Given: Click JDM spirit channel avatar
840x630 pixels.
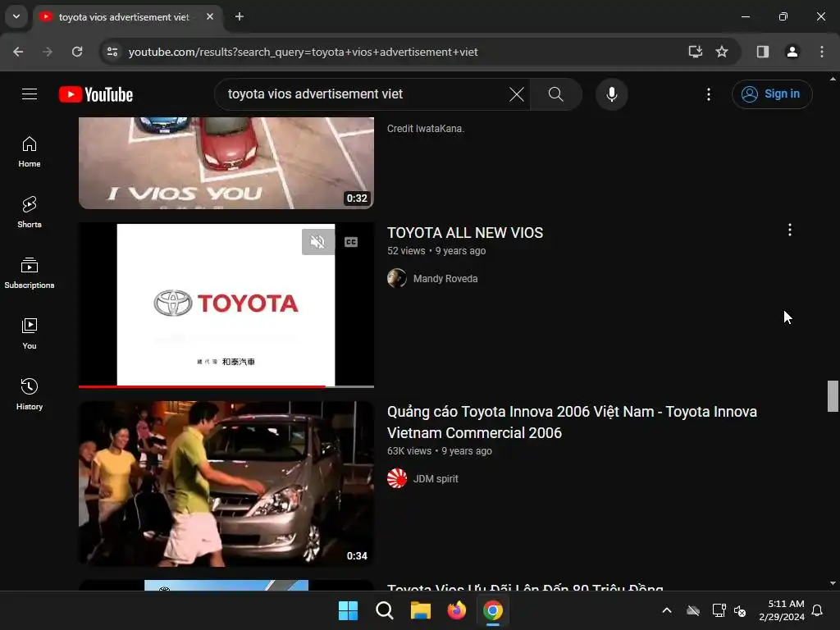Looking at the screenshot, I should click(x=397, y=478).
